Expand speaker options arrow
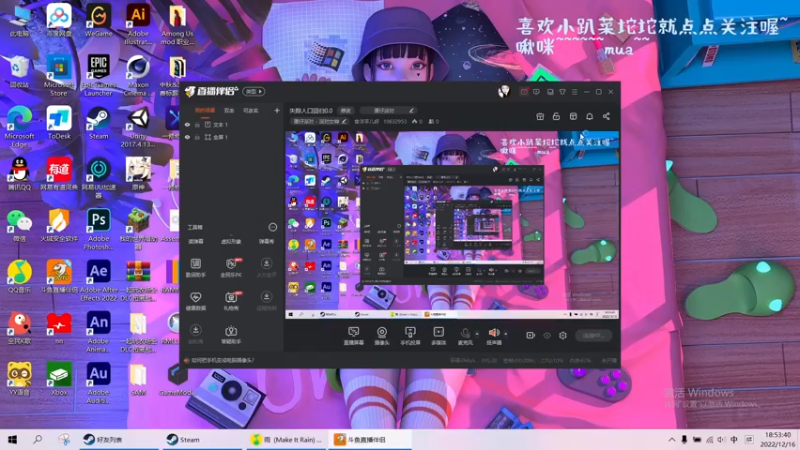800x450 pixels. point(506,334)
